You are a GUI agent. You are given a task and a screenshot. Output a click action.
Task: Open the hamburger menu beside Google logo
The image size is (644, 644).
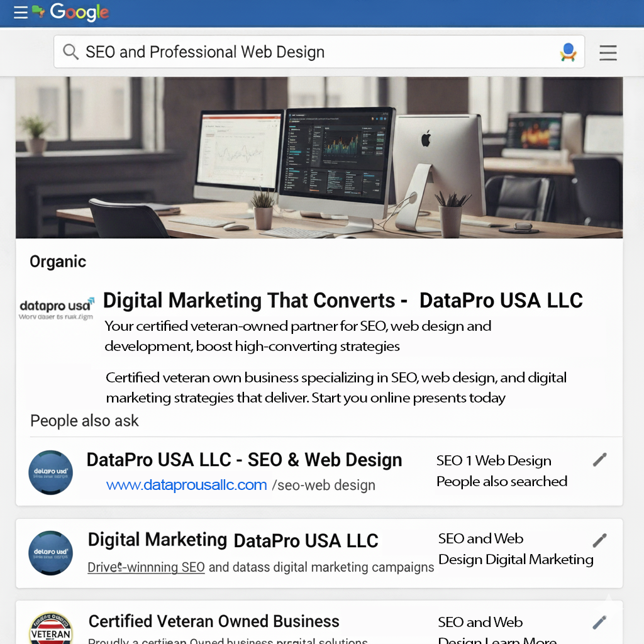coord(21,13)
